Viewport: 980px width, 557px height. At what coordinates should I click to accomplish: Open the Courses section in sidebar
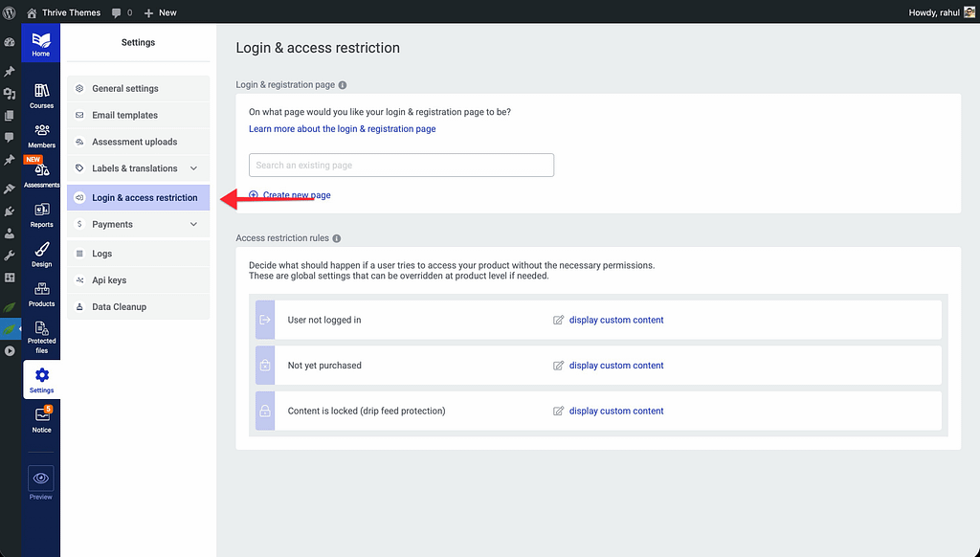coord(41,95)
